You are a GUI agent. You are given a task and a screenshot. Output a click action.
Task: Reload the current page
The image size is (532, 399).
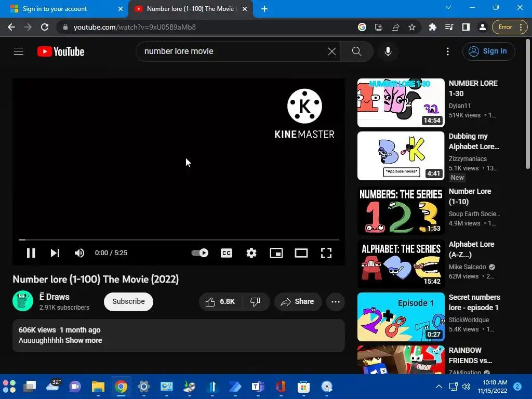[45, 27]
